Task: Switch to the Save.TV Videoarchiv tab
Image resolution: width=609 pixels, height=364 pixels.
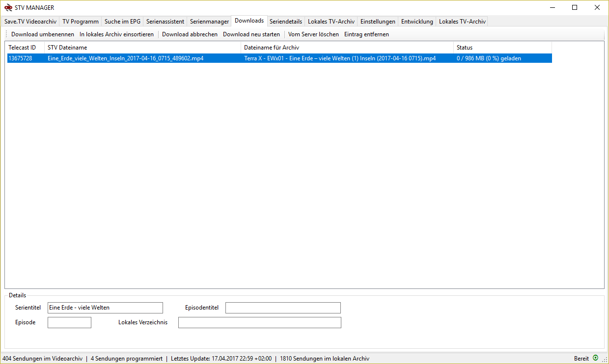Action: pos(29,21)
